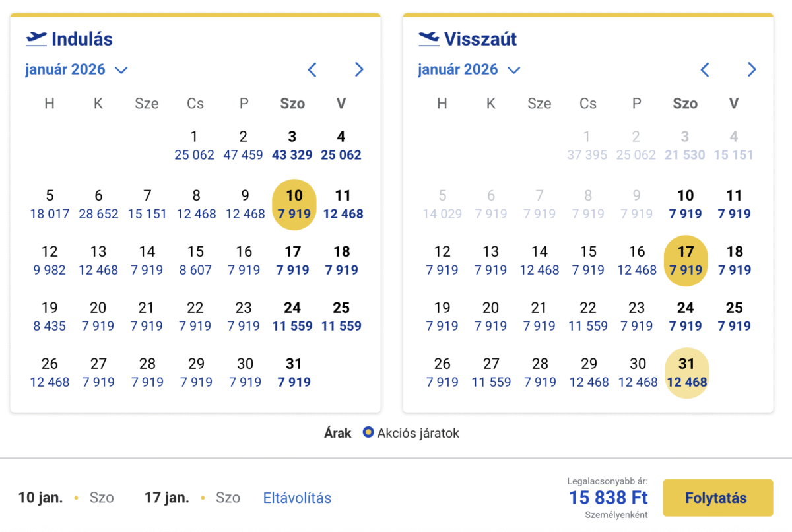Pick return date 27 priced 11 559

click(491, 372)
